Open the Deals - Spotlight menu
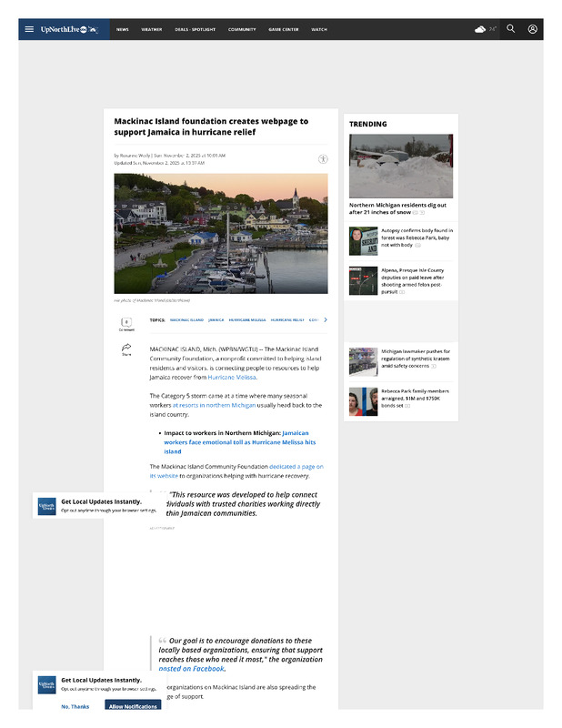 [x=196, y=29]
